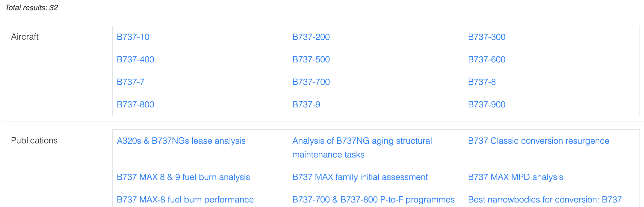
Task: Select B737-600 from Aircraft results
Action: (486, 59)
